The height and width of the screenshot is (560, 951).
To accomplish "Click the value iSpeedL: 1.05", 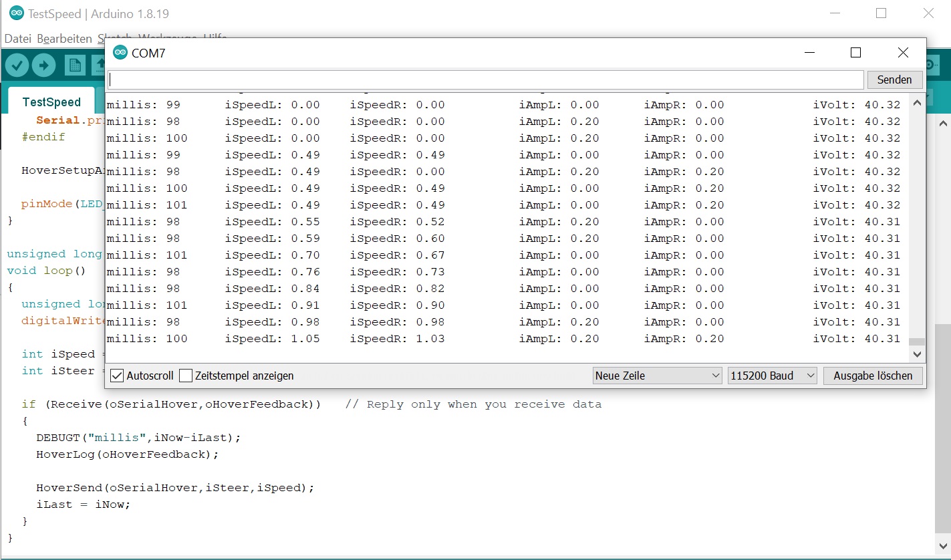I will tap(272, 339).
